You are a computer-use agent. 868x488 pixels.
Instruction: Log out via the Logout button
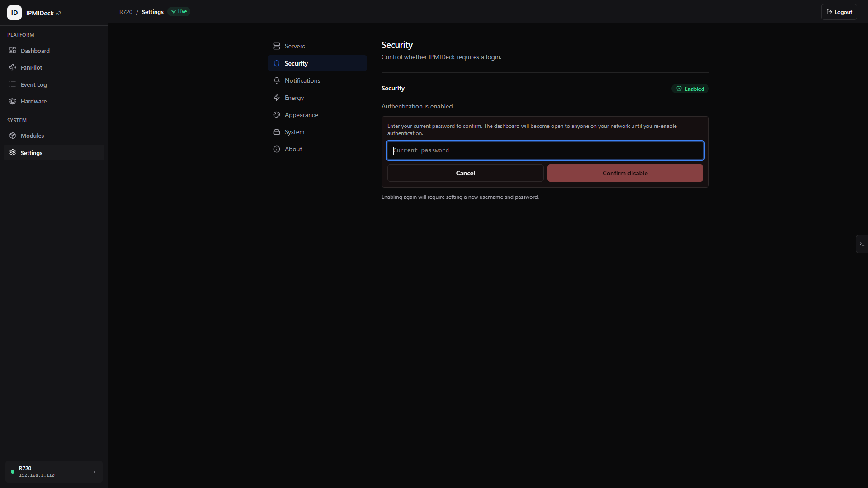pos(839,12)
